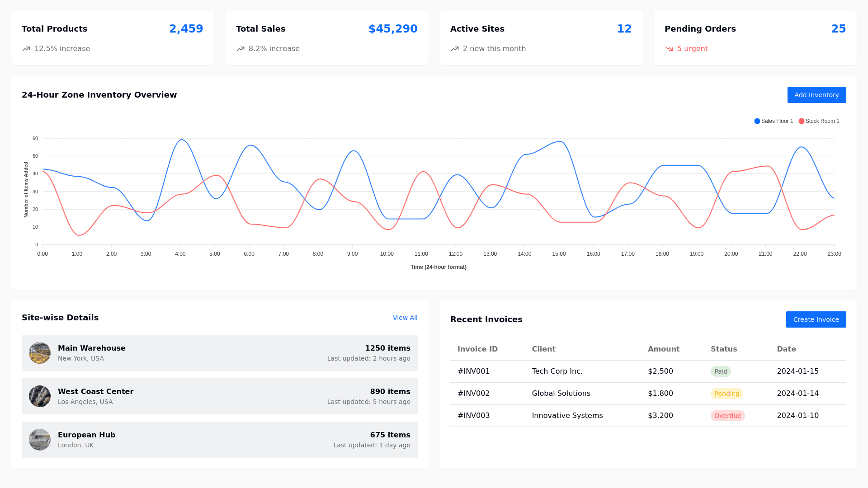The height and width of the screenshot is (488, 868).
Task: Click the Amount column header
Action: click(x=663, y=349)
